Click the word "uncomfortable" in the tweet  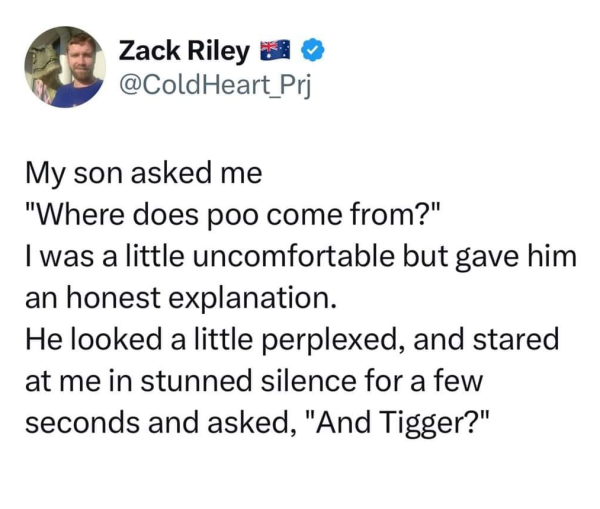(x=294, y=256)
